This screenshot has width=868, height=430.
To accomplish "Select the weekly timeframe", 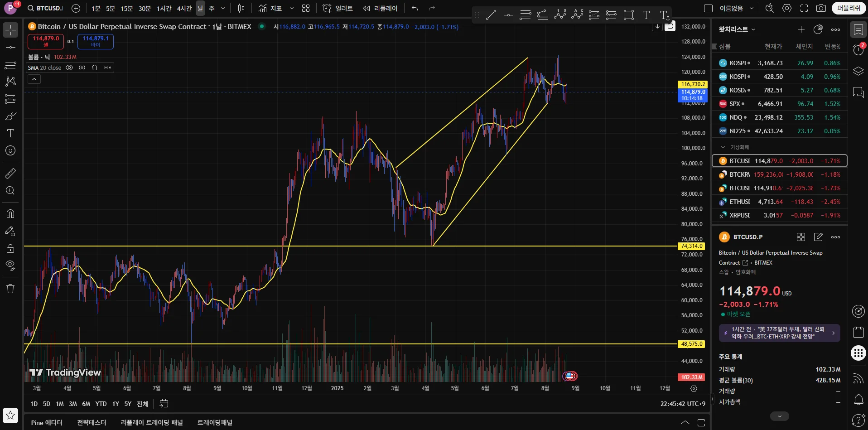I will pyautogui.click(x=212, y=8).
